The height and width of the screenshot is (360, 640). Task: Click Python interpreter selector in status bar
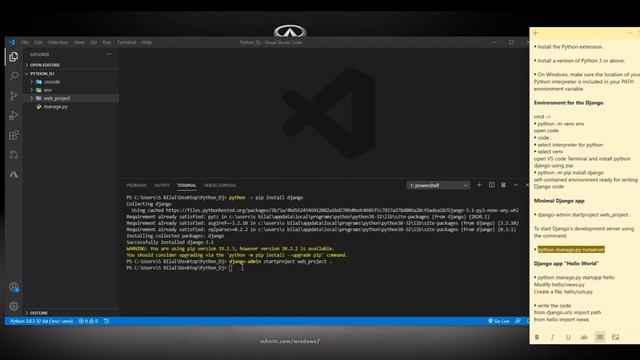(41, 321)
